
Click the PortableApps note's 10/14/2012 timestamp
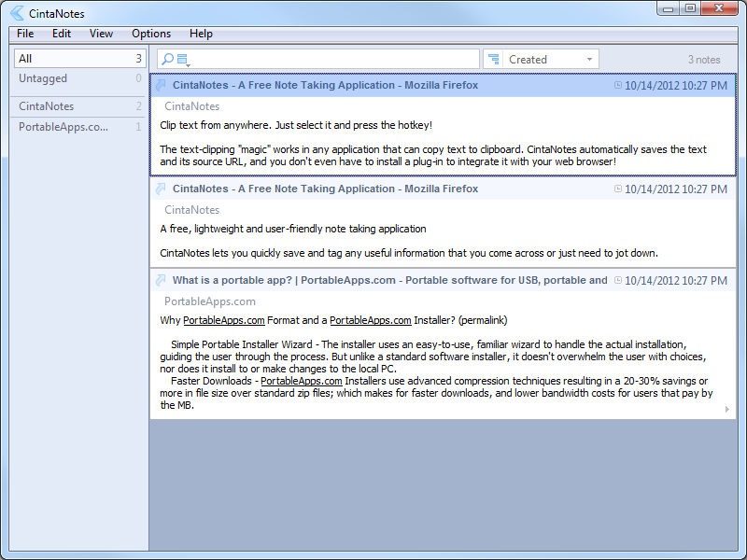(675, 281)
